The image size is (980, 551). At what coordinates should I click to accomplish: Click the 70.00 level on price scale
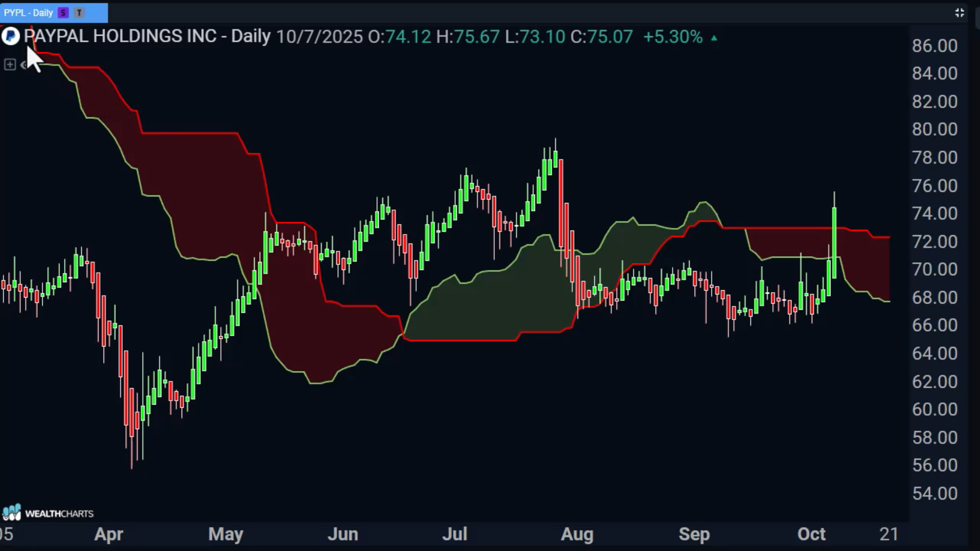(x=934, y=269)
